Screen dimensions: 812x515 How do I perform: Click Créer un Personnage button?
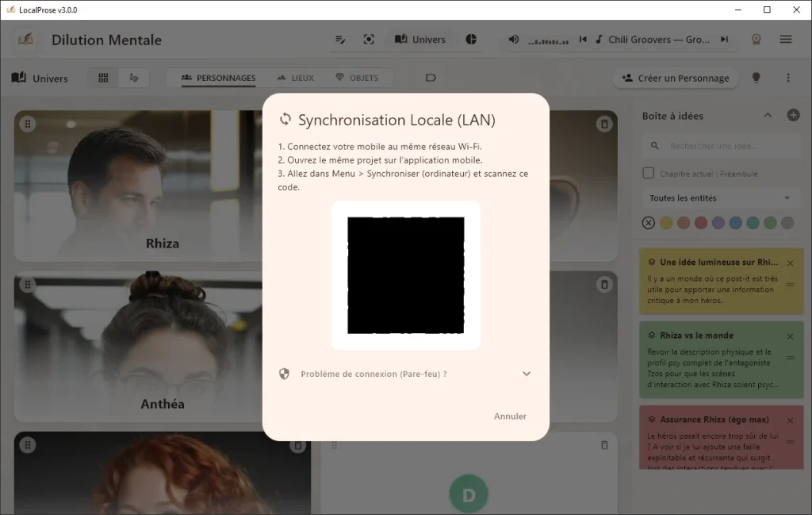676,78
